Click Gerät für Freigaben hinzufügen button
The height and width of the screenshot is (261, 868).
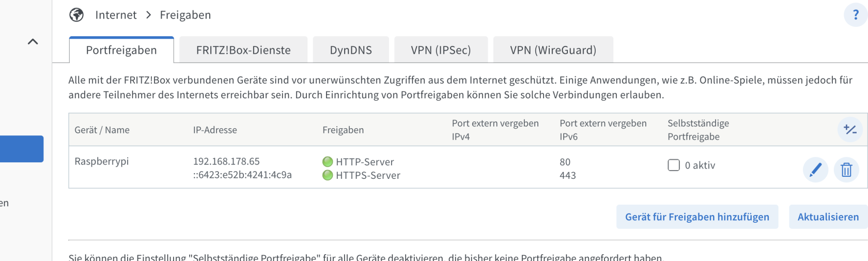(x=697, y=217)
